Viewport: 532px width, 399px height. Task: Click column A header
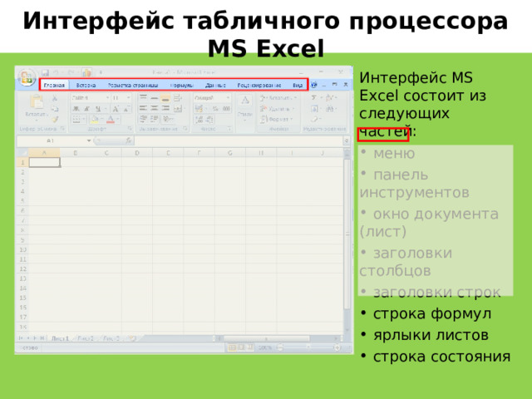(44, 153)
